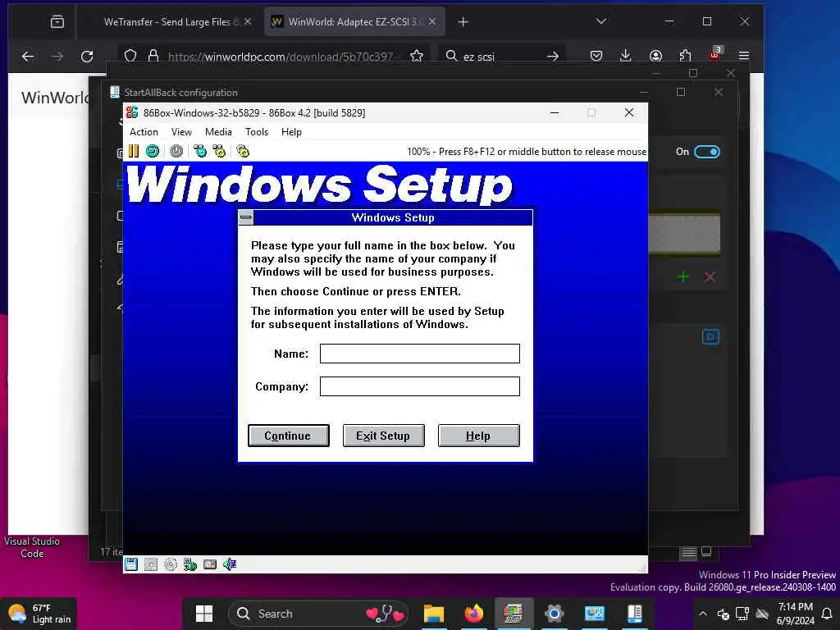Open the Firefox hamburger menu
The width and height of the screenshot is (840, 630).
(744, 56)
